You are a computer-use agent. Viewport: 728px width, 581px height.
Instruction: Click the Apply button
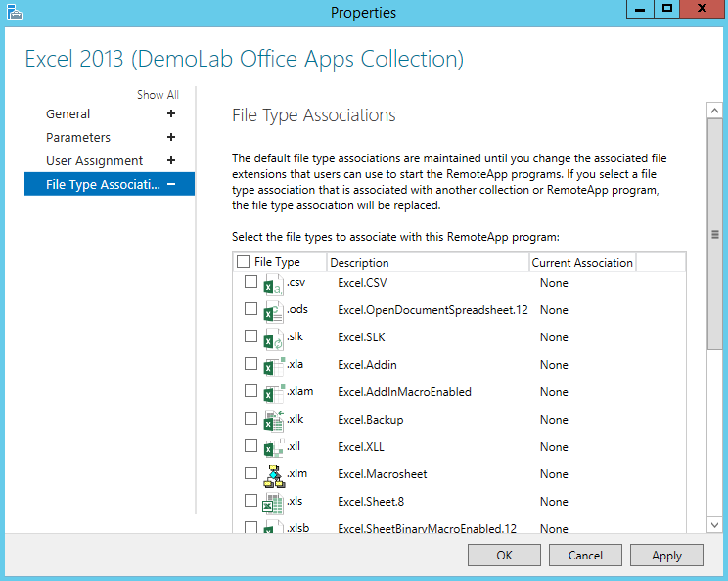click(x=666, y=556)
